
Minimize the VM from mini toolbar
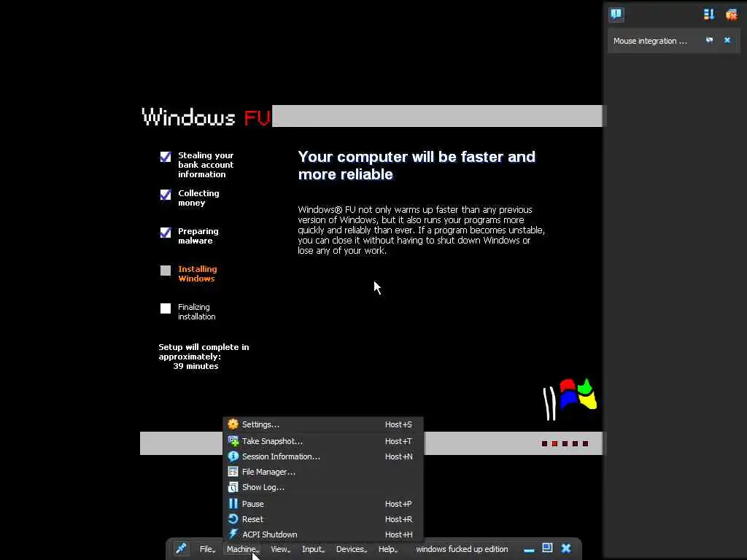click(529, 550)
